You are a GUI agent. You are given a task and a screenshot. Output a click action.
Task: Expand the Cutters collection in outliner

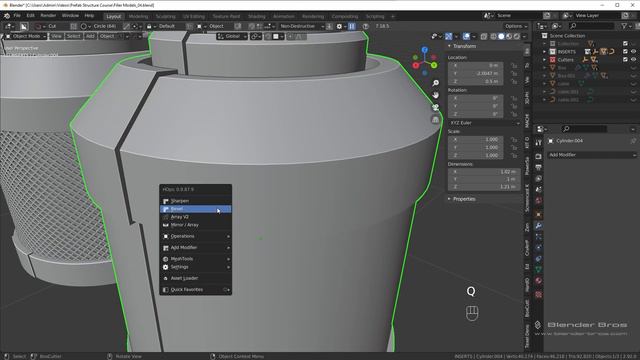point(544,60)
